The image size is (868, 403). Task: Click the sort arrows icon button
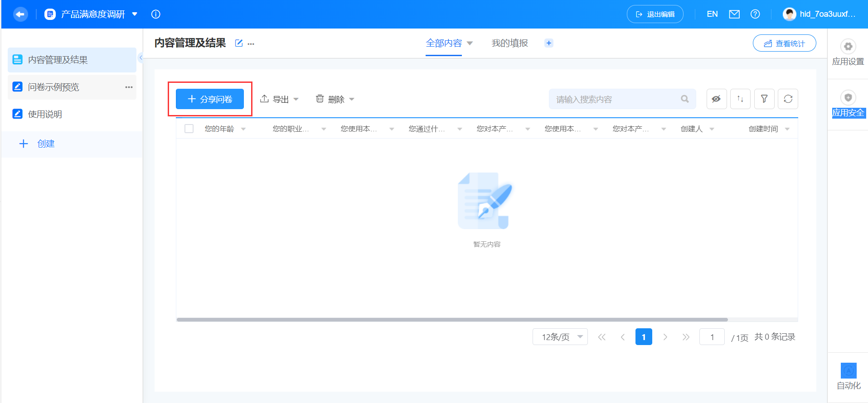[741, 99]
